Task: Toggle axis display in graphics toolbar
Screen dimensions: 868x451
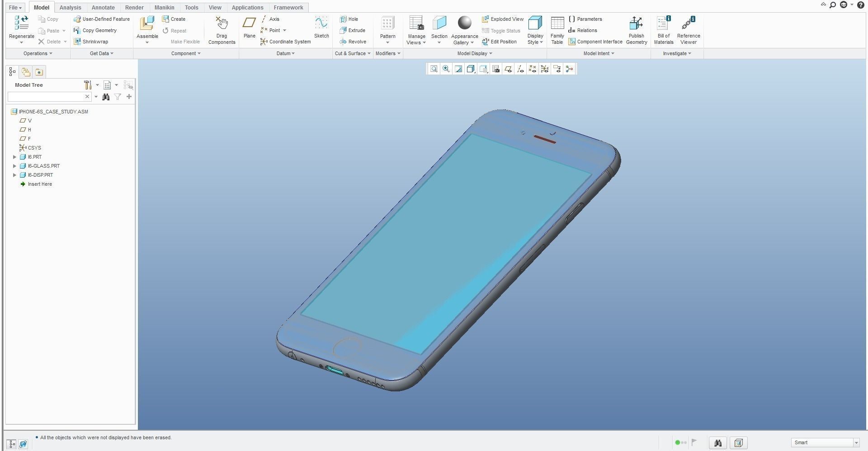Action: [x=520, y=69]
